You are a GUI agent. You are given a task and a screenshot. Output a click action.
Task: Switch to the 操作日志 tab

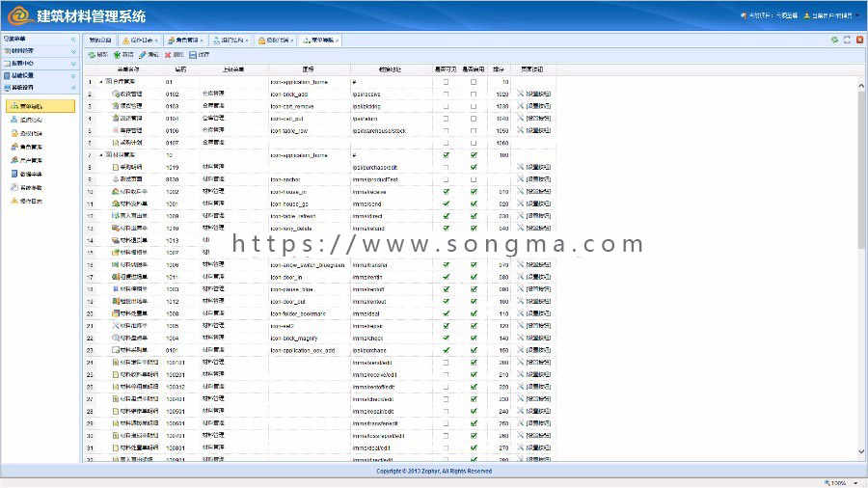[141, 40]
